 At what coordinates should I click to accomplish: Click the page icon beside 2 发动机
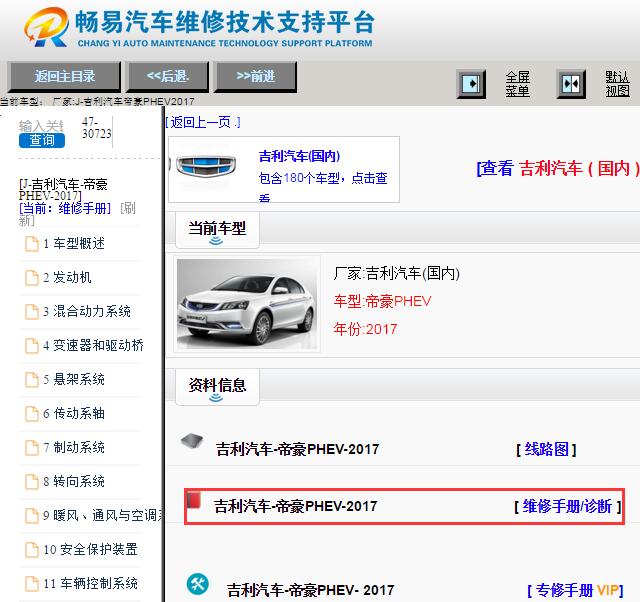click(x=32, y=278)
